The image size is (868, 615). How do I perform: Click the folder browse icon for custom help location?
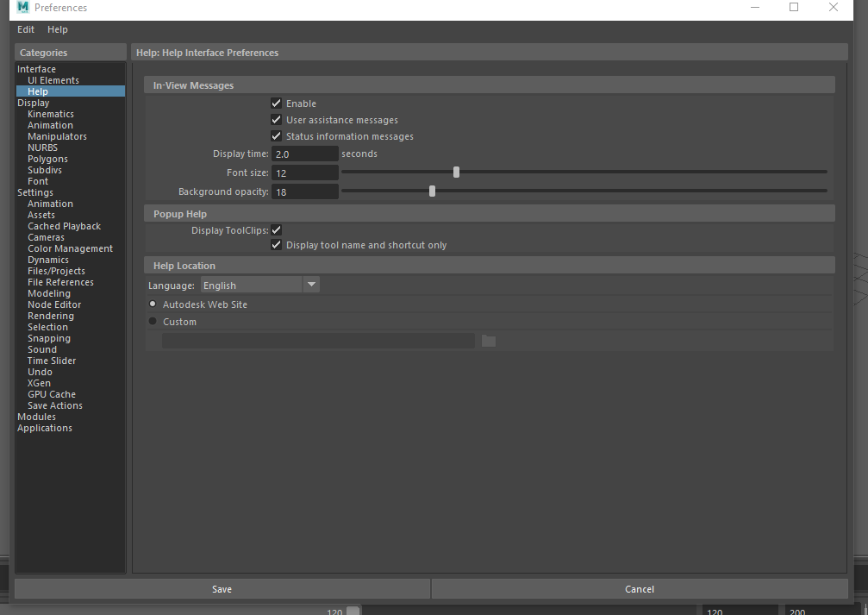coord(488,341)
